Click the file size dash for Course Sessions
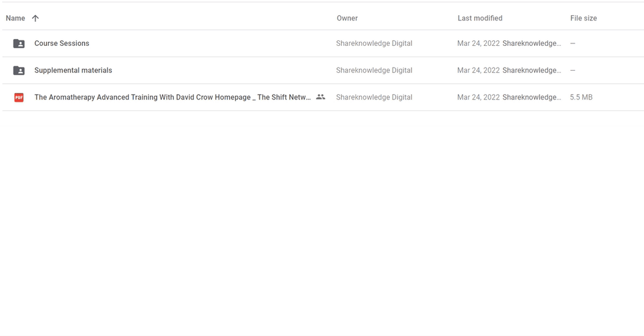This screenshot has height=336, width=644. (x=572, y=43)
